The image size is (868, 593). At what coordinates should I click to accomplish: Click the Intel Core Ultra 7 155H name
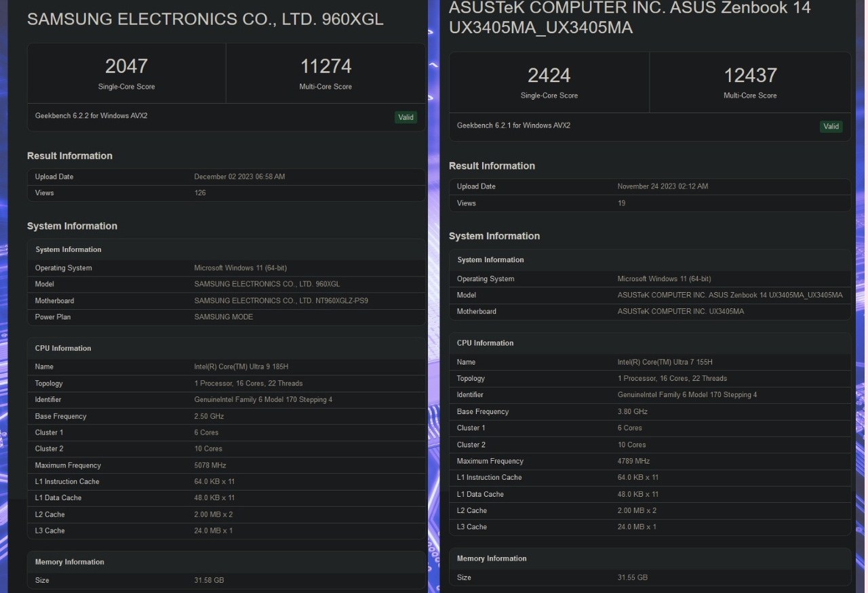coord(665,362)
